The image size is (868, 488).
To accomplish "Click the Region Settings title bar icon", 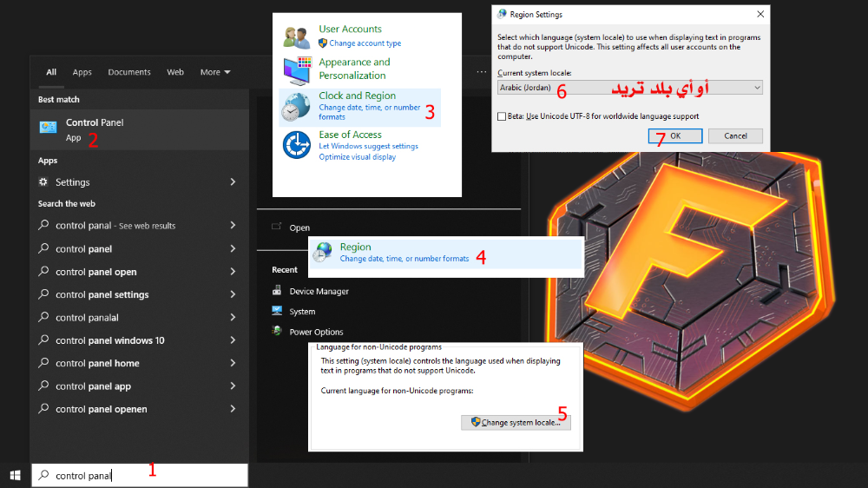I will pyautogui.click(x=502, y=14).
